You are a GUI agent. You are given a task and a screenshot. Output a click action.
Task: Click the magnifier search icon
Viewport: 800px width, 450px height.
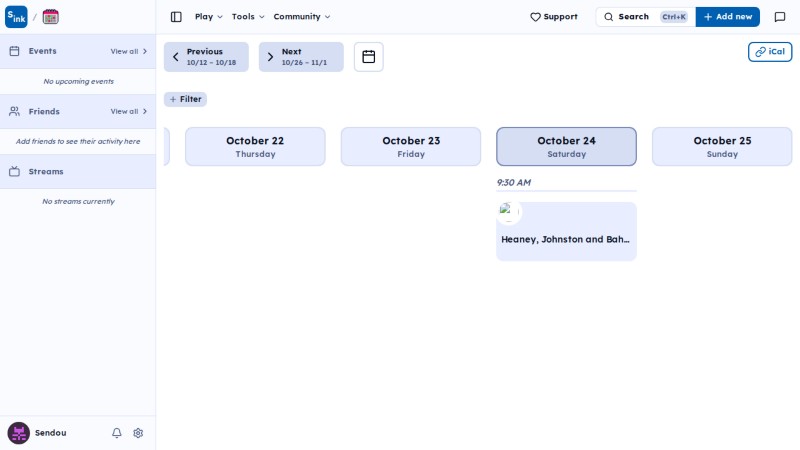[x=609, y=17]
